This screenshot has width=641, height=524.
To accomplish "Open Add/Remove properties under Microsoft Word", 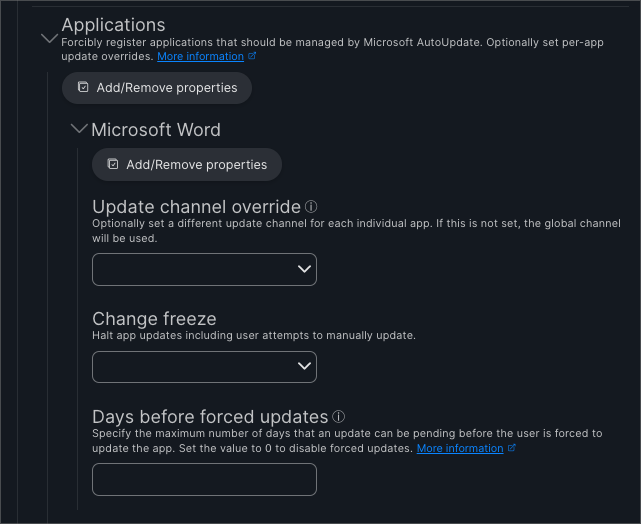I will click(187, 164).
